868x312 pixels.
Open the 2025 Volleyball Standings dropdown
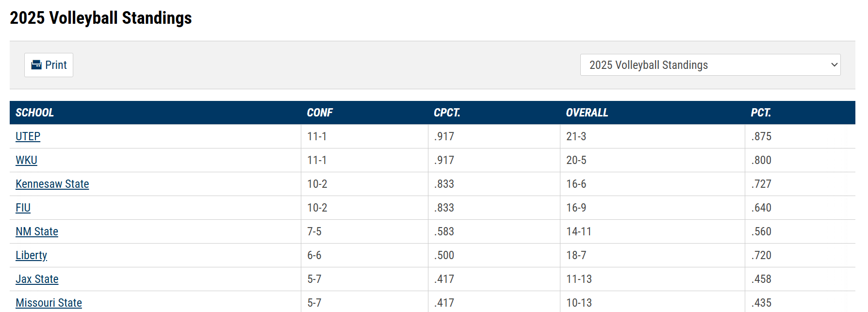pyautogui.click(x=710, y=65)
